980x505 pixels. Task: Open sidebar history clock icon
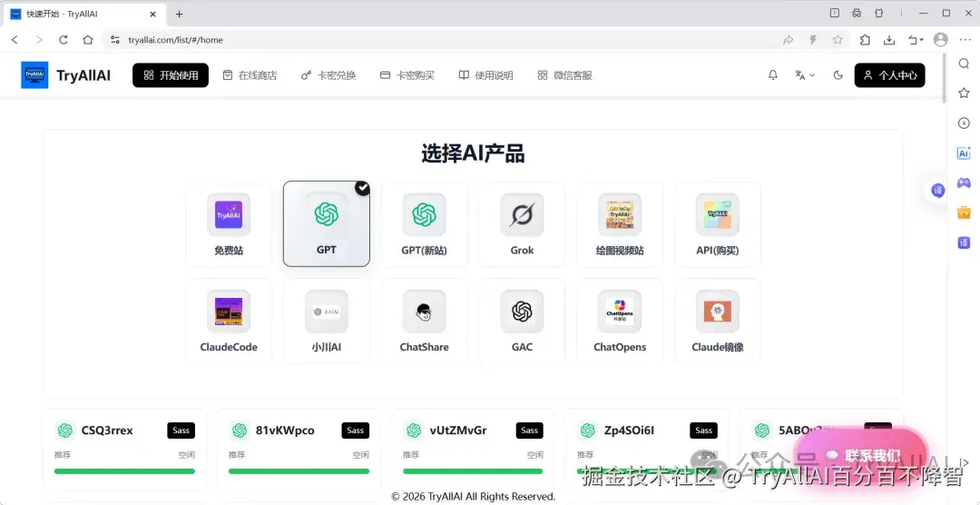tap(964, 124)
